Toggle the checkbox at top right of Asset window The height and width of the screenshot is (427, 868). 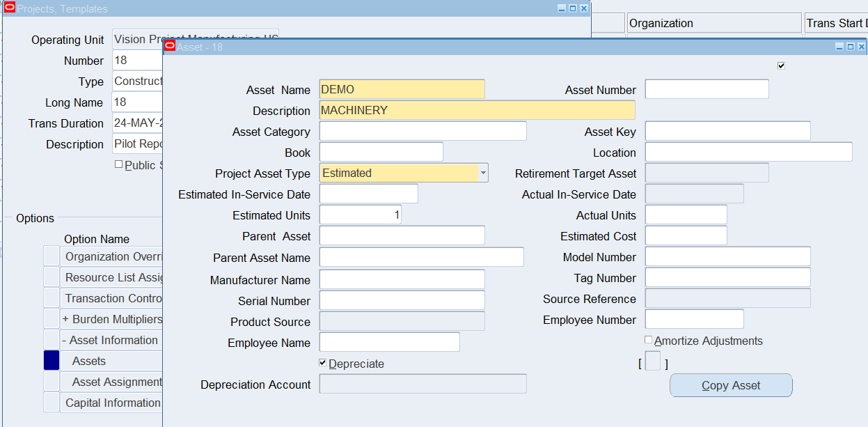[781, 65]
